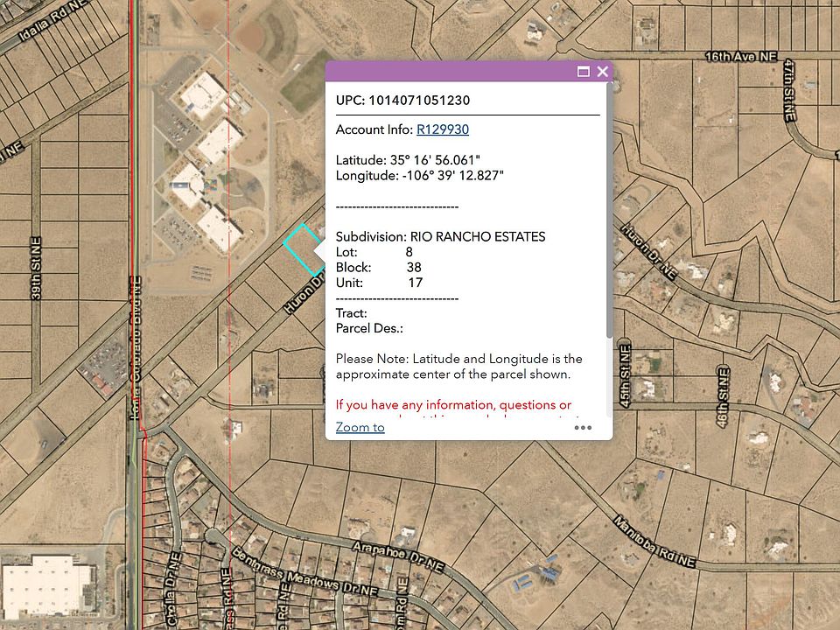Click the Block value 38
The image size is (840, 630).
(414, 268)
